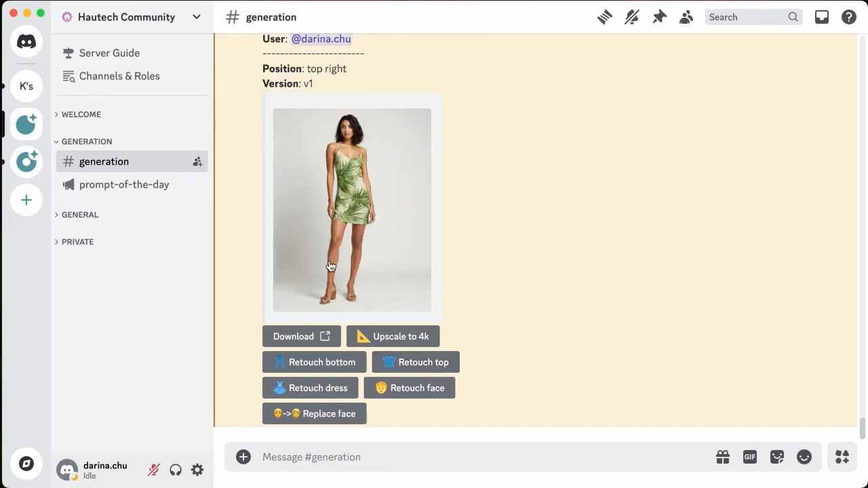Show pinned messages with pin icon
The height and width of the screenshot is (488, 868).
[659, 17]
